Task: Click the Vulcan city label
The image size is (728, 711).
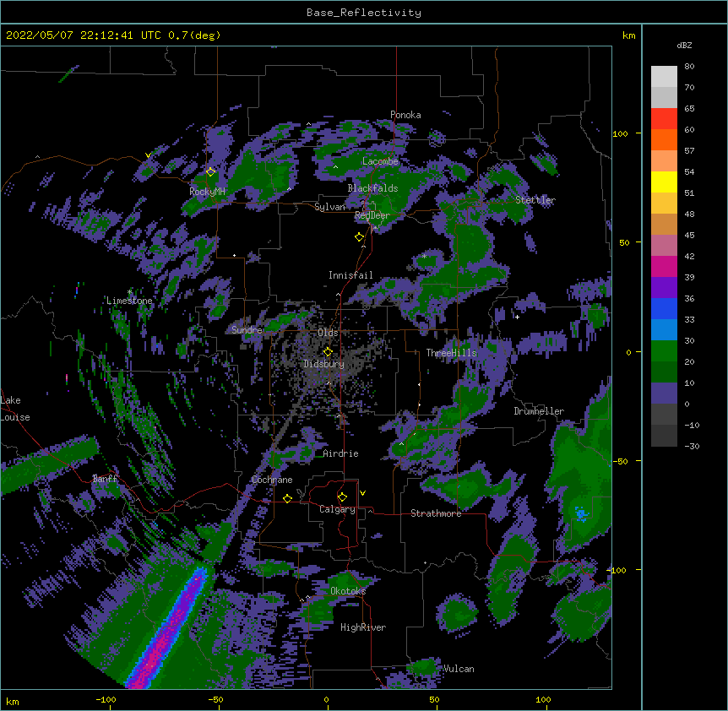Action: coord(459,669)
